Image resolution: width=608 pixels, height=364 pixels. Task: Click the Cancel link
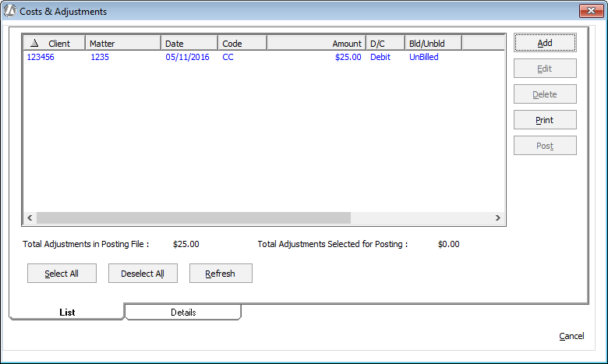pos(571,336)
